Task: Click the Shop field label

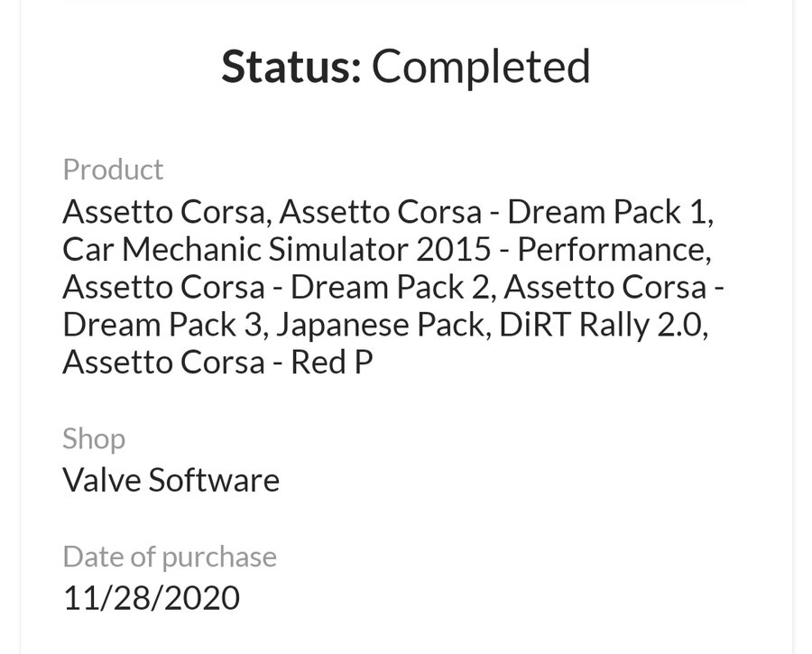Action: pos(94,439)
